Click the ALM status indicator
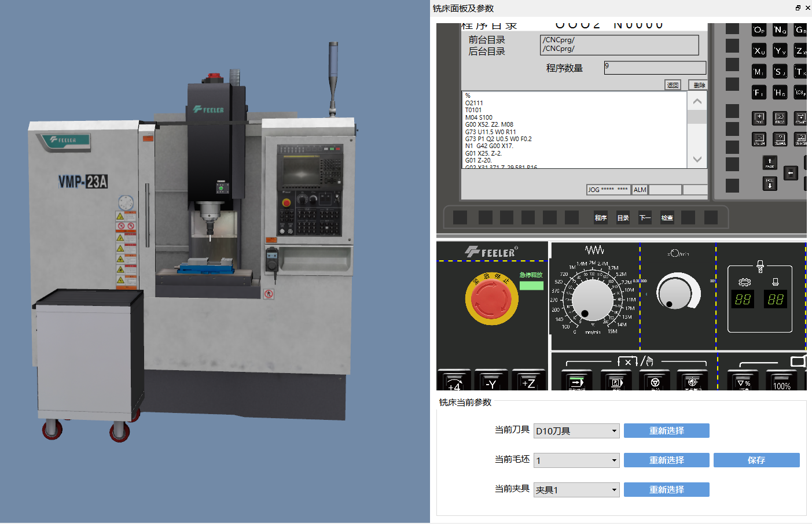Viewport: 812px width, 524px height. point(640,190)
